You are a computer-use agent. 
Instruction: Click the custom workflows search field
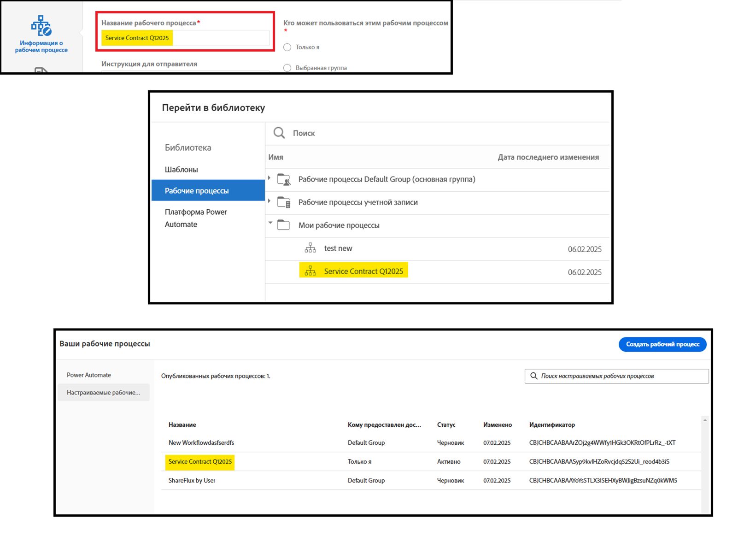click(616, 376)
